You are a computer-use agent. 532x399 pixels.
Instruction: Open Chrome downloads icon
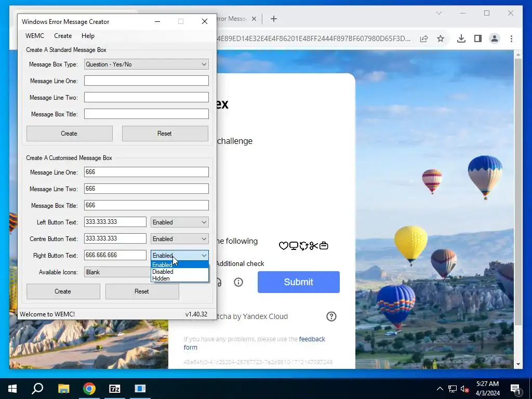coord(461,38)
